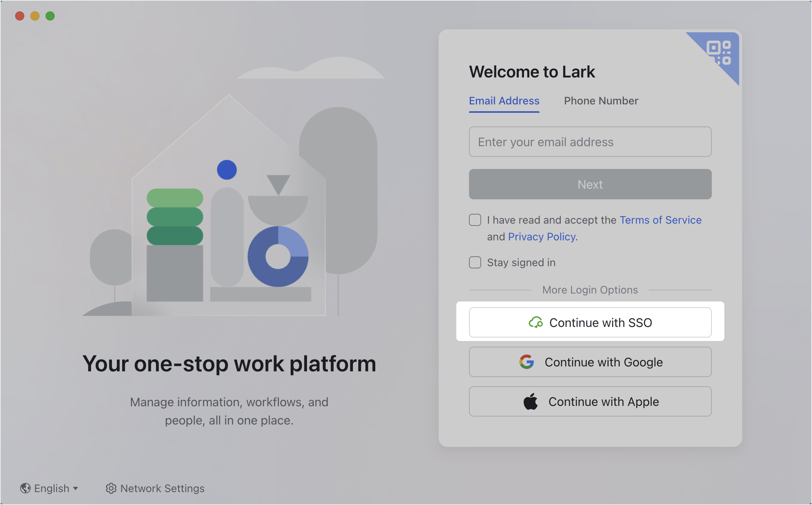Switch to the Phone Number tab
This screenshot has width=812, height=505.
tap(601, 101)
